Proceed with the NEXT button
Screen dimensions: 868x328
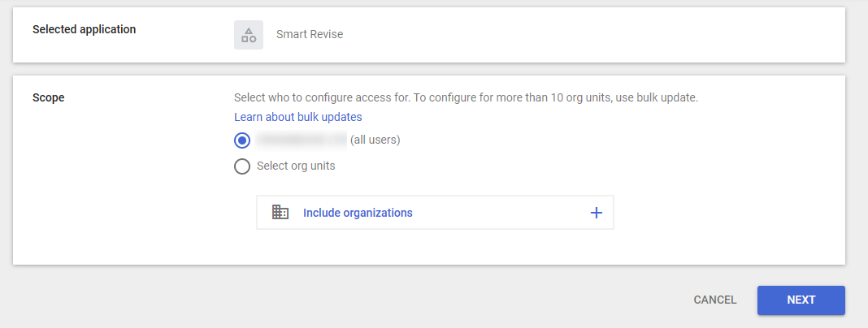[x=801, y=300]
